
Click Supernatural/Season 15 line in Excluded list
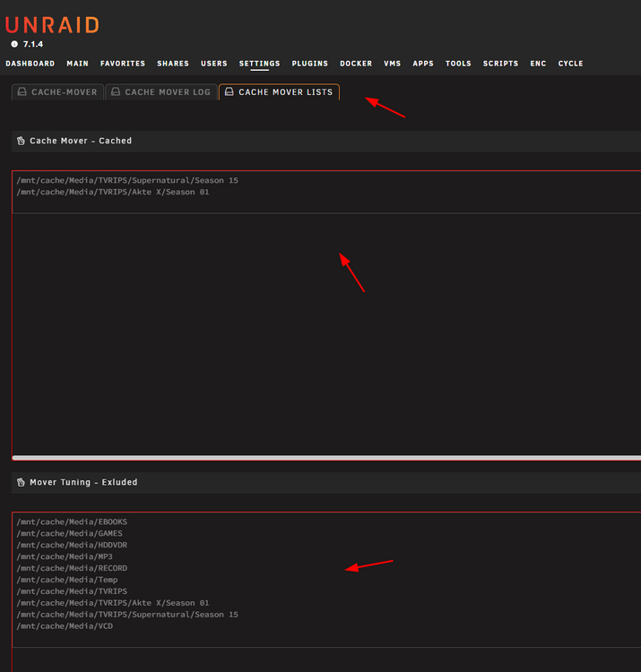click(127, 615)
